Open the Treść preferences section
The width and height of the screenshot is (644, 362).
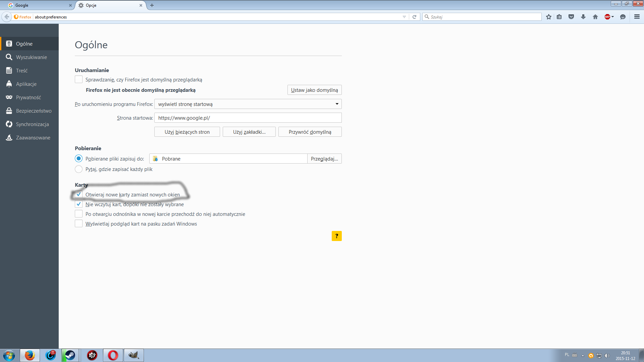[30, 70]
